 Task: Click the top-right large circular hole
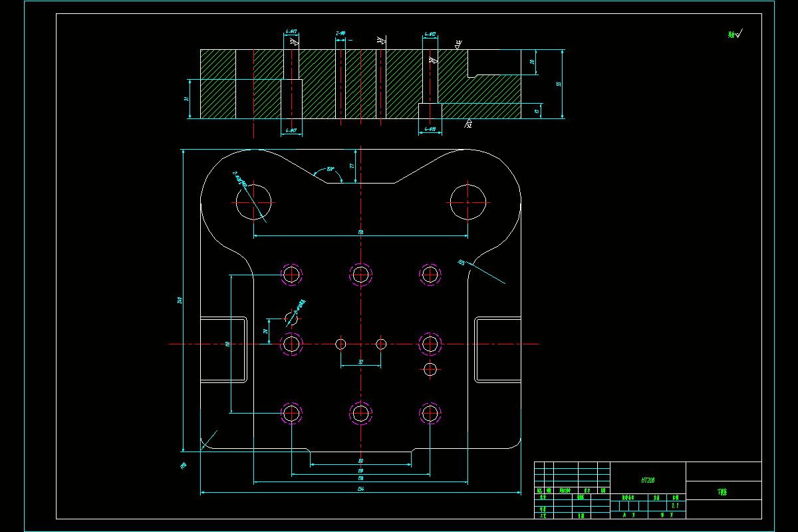pyautogui.click(x=468, y=201)
